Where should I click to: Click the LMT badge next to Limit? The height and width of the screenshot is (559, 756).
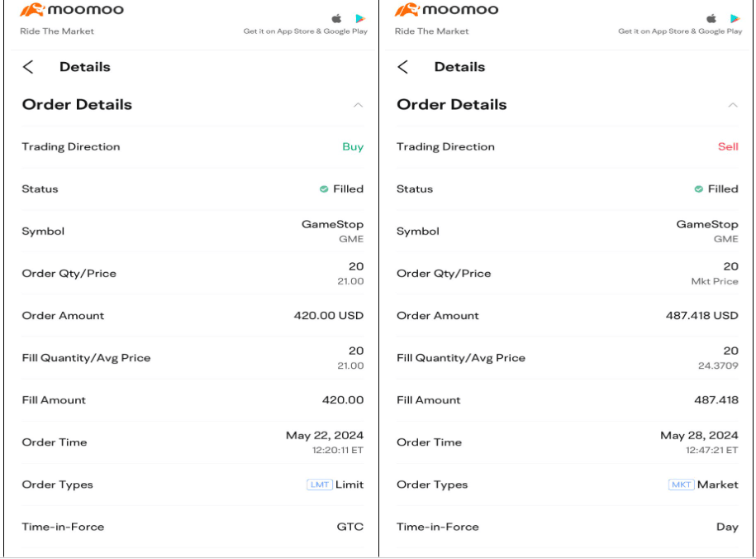click(319, 485)
